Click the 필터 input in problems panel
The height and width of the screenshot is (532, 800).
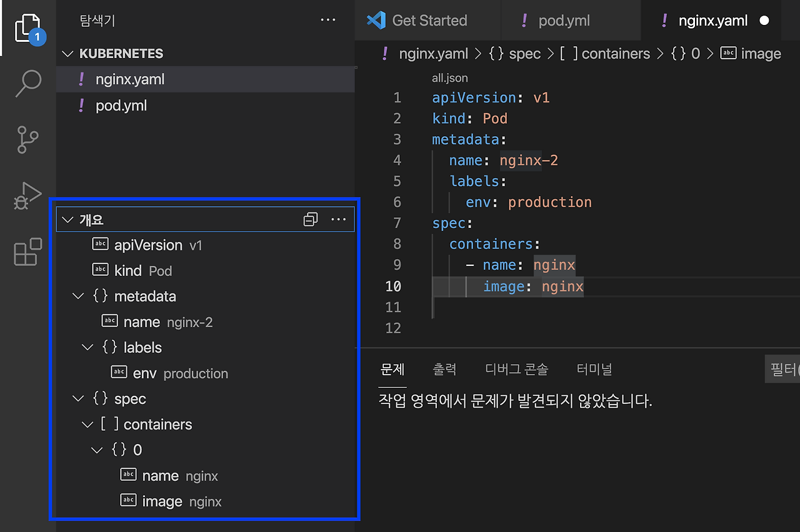(782, 370)
